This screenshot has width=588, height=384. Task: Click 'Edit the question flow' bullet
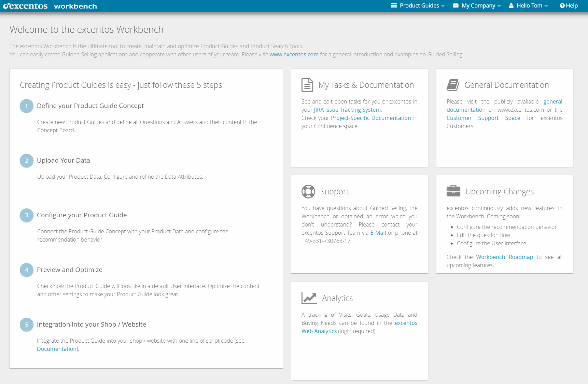click(x=484, y=235)
